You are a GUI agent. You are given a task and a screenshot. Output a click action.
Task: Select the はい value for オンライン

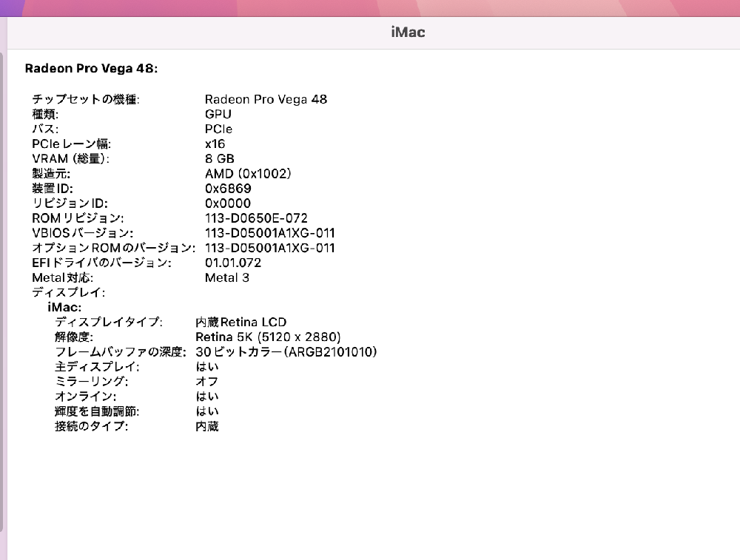click(207, 397)
